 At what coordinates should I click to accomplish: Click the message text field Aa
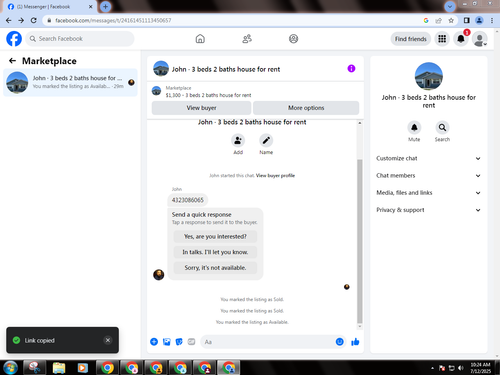pos(268,342)
